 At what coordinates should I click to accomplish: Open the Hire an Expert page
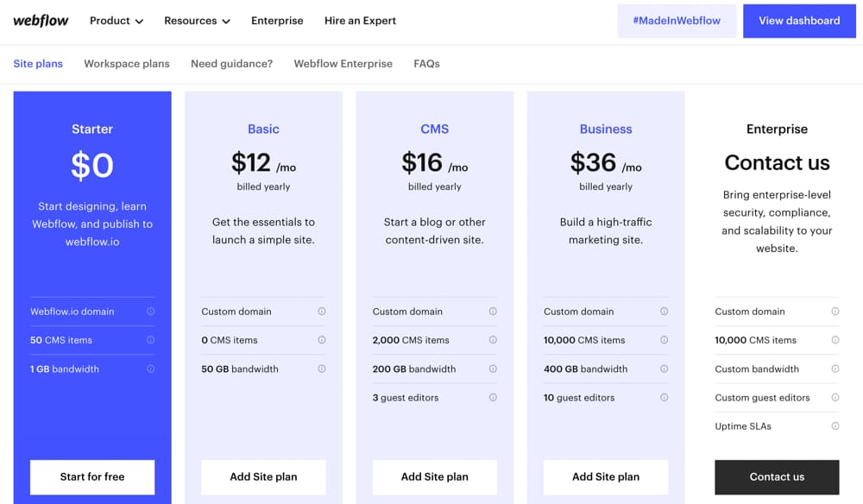pos(360,20)
